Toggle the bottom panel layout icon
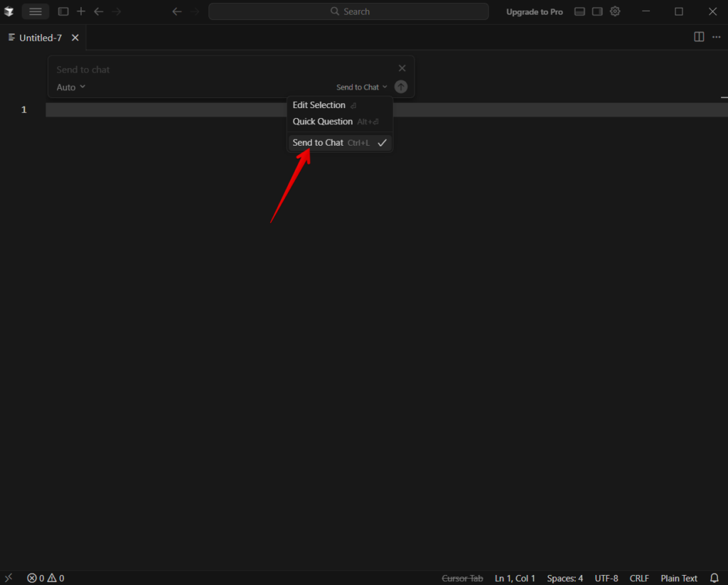Screen dimensions: 728x585 579,11
